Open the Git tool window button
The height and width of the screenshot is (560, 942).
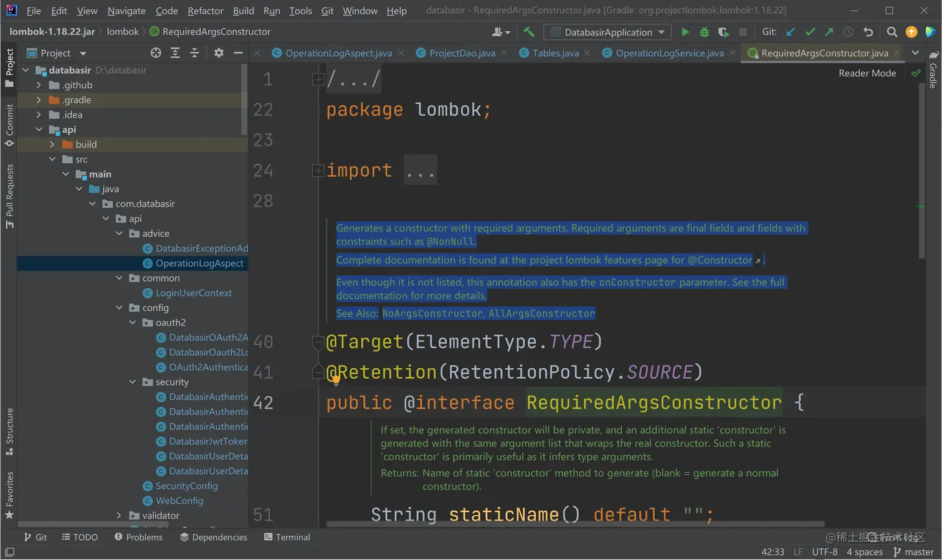pyautogui.click(x=35, y=537)
